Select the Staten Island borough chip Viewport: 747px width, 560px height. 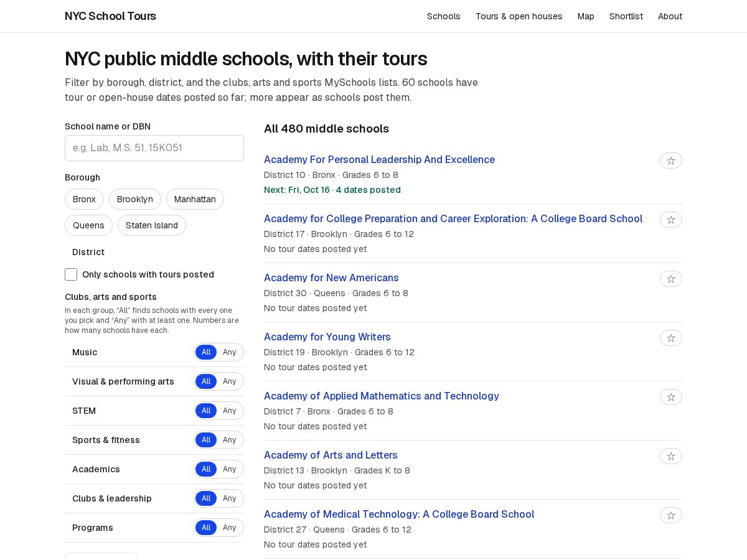[x=152, y=225]
